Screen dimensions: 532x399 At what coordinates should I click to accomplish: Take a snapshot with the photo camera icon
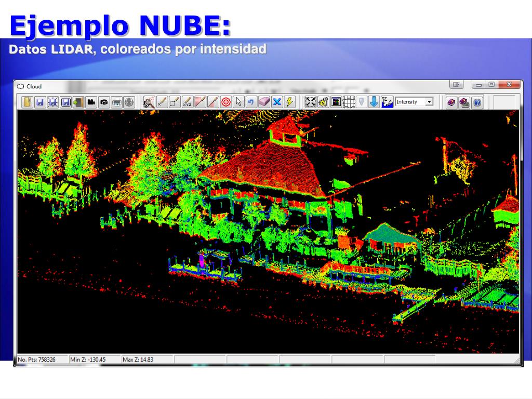coord(104,102)
